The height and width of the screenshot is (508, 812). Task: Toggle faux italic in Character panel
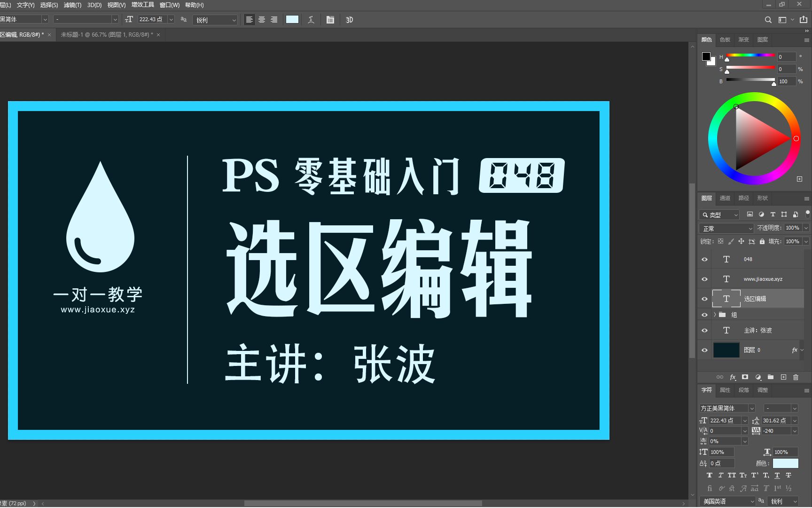[x=720, y=475]
